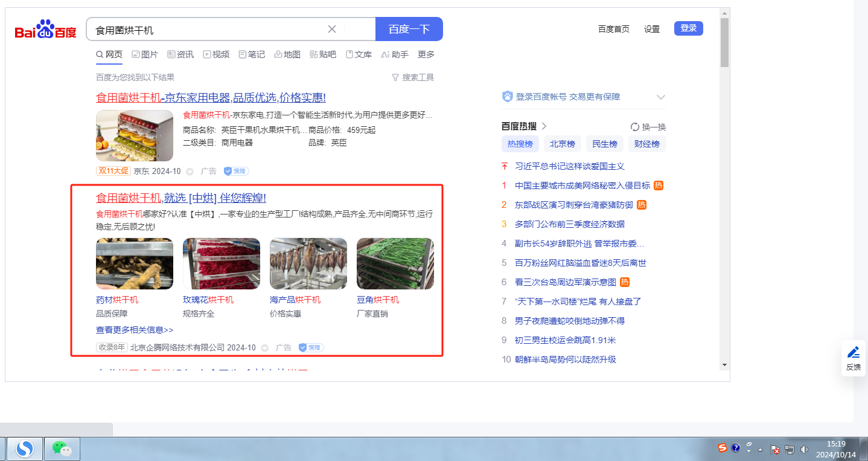Show hidden tray icons arrow
868x461 pixels.
tap(761, 450)
